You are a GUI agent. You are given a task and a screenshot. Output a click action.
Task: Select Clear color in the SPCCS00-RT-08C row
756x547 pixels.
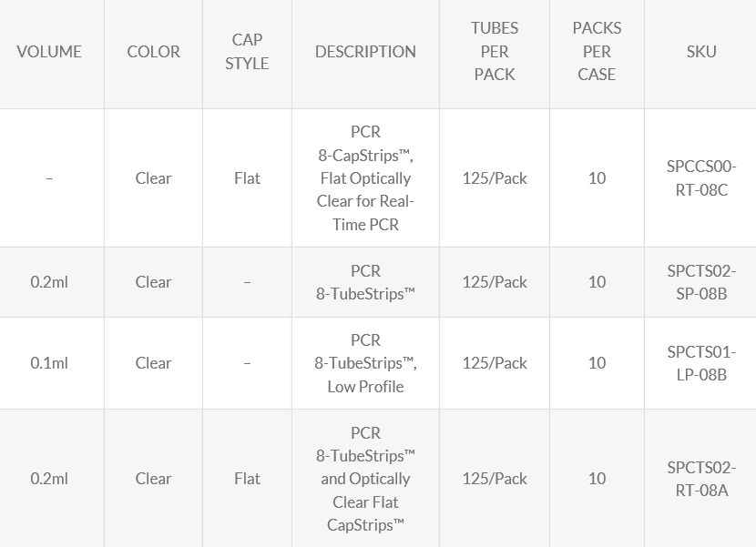pos(153,178)
